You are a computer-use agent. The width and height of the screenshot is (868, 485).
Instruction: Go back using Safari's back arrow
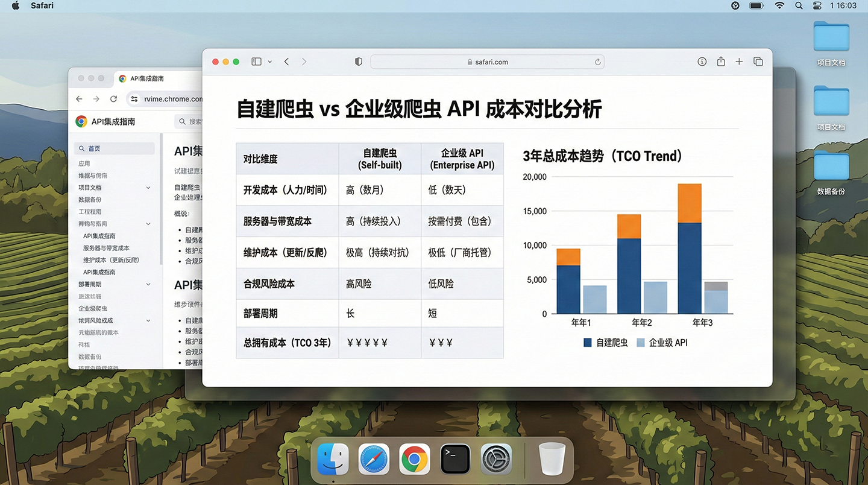coord(286,61)
